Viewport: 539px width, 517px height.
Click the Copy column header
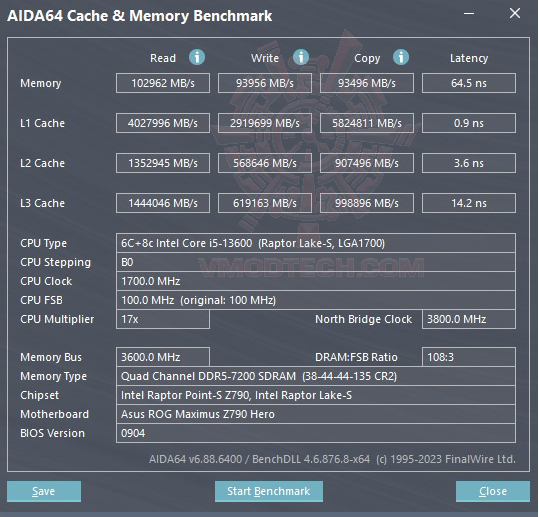pyautogui.click(x=367, y=58)
